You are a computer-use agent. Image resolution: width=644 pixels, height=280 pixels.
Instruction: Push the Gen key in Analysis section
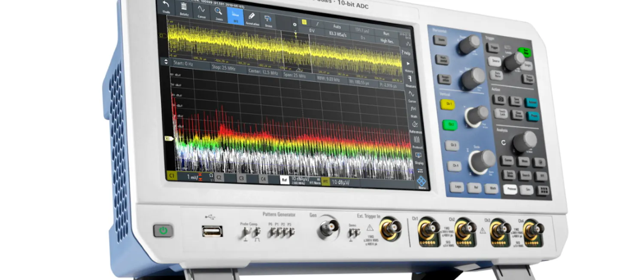526,190
